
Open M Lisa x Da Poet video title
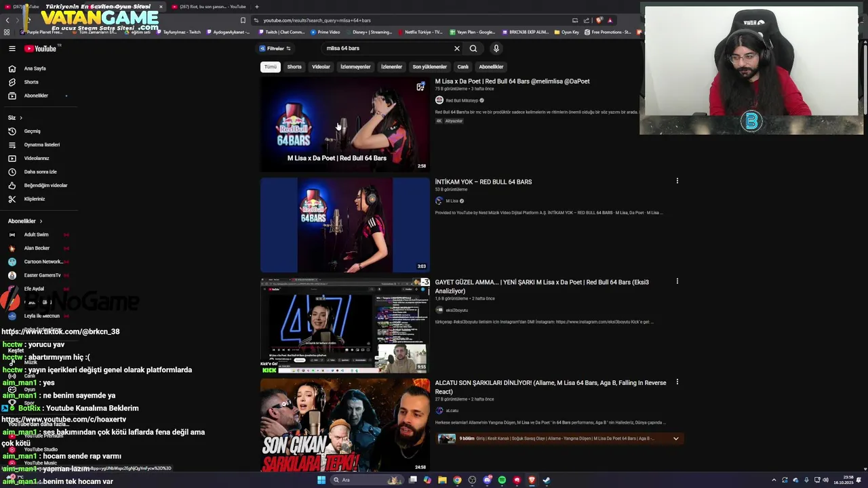pos(513,81)
